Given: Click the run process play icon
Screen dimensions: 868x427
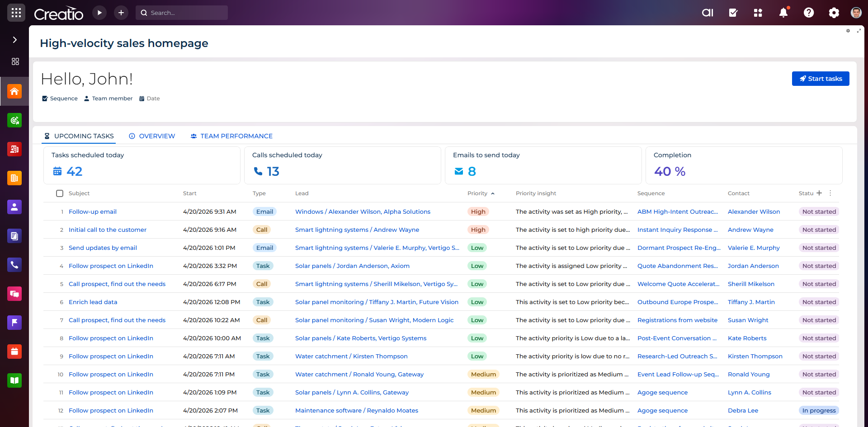Looking at the screenshot, I should tap(99, 13).
